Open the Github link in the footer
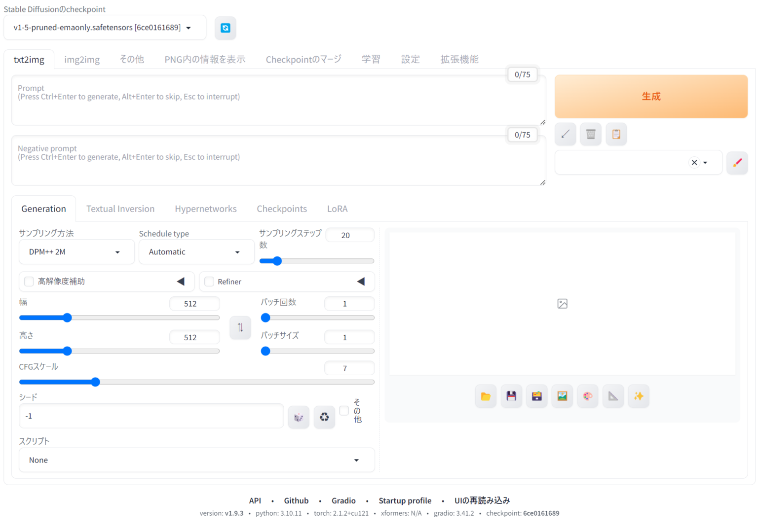 coord(296,500)
